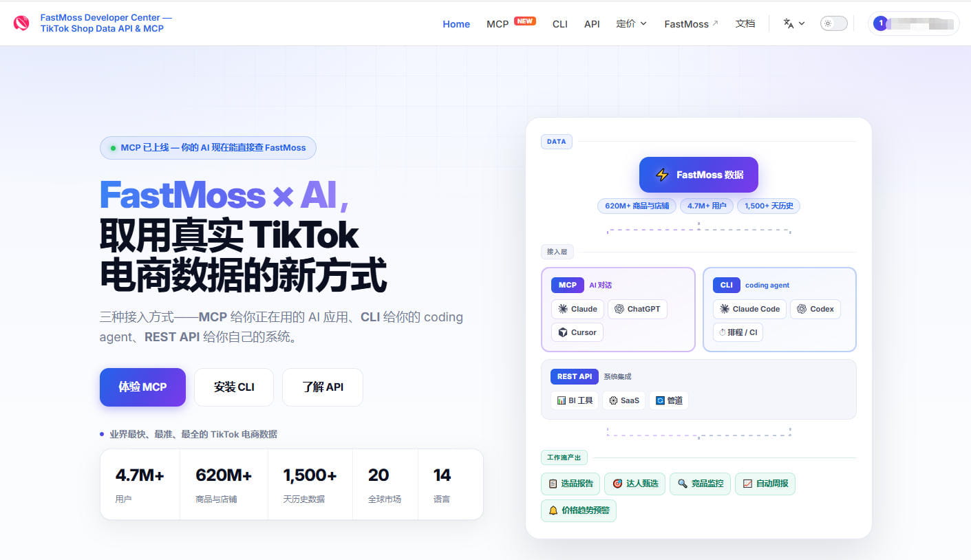Click the 了解 API button
The image size is (971, 560).
(x=323, y=387)
